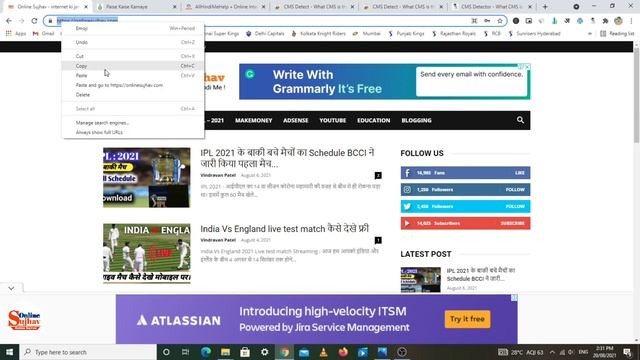This screenshot has height=360, width=640.
Task: Click the IPL 2021 trophy article thumbnail
Action: (x=147, y=178)
